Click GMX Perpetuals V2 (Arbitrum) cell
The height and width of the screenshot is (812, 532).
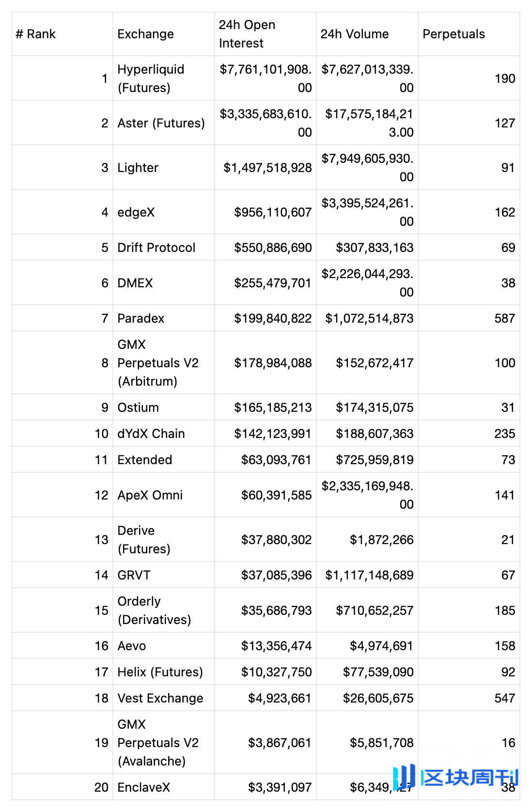(x=157, y=363)
